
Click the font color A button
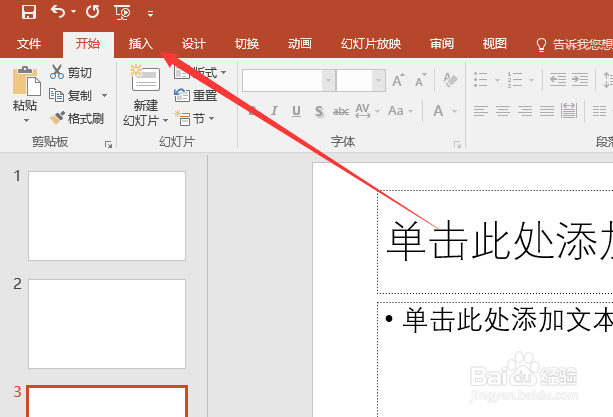click(x=439, y=111)
